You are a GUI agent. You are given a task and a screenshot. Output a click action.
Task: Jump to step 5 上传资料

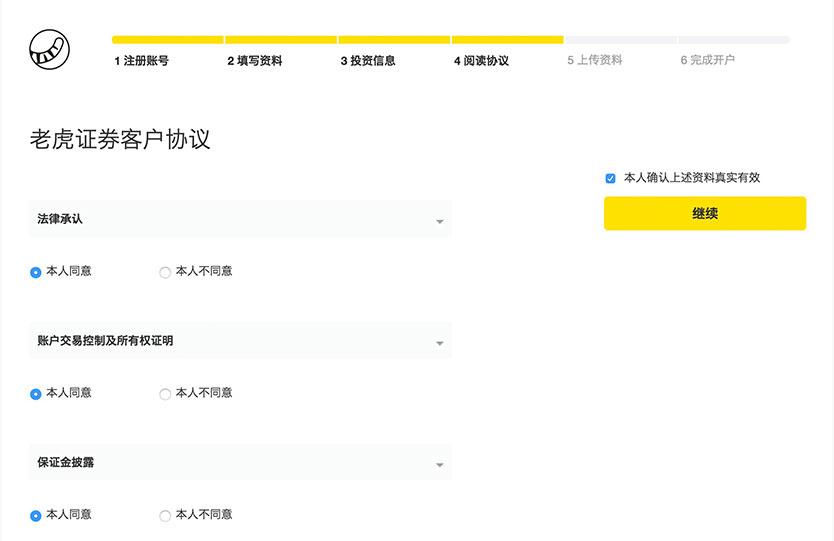coord(595,61)
